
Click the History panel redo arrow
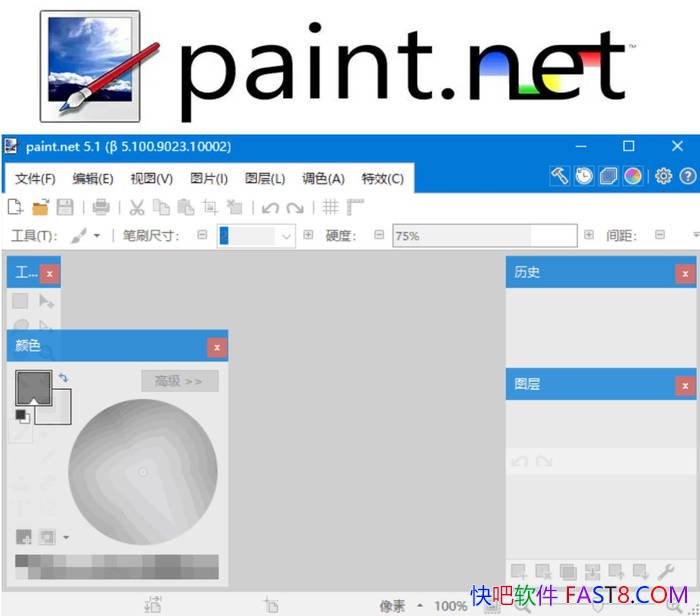click(x=544, y=461)
